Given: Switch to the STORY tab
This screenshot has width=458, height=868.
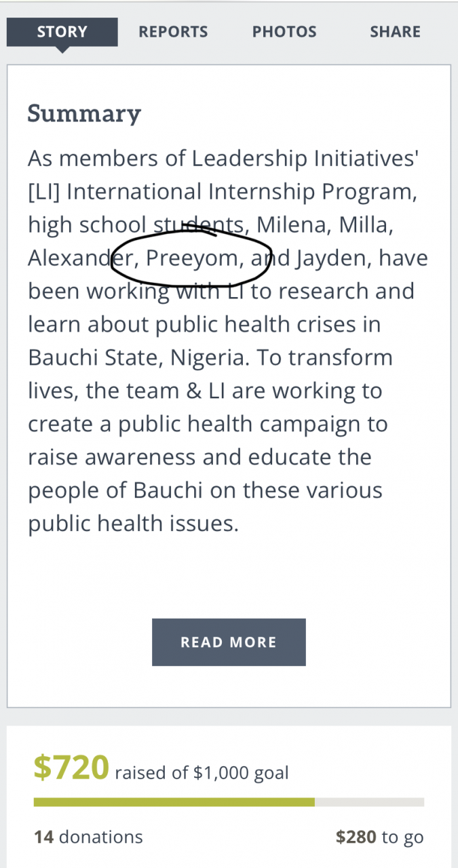Looking at the screenshot, I should pyautogui.click(x=62, y=32).
